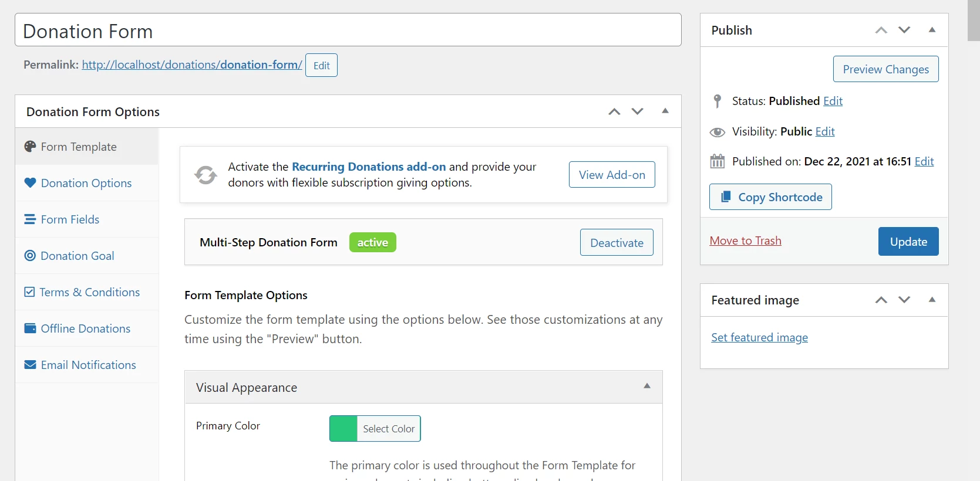Open the Offline Donations tab
Viewport: 980px width, 481px height.
87,328
